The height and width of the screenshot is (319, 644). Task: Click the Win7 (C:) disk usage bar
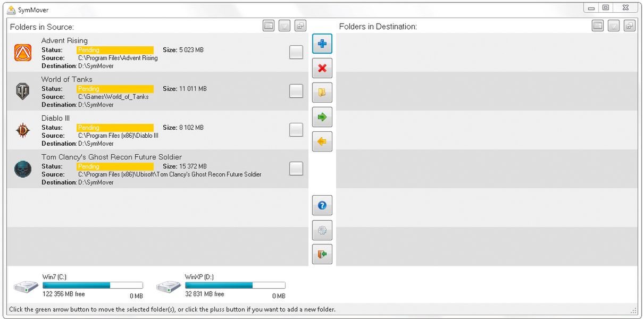[93, 286]
